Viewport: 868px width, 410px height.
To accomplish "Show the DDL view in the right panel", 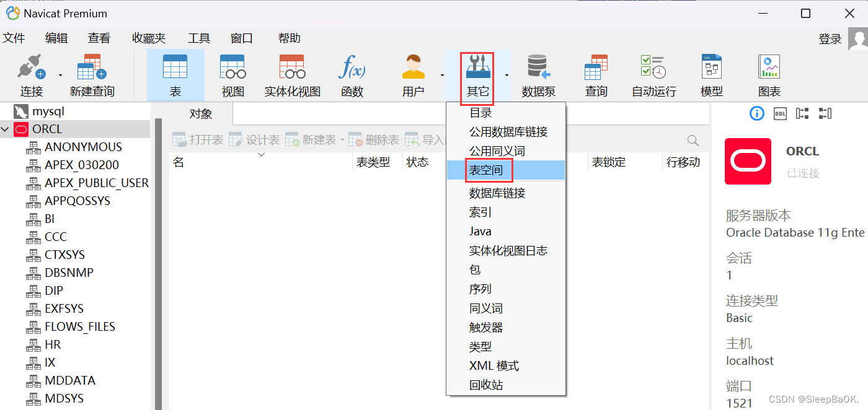I will (x=781, y=113).
